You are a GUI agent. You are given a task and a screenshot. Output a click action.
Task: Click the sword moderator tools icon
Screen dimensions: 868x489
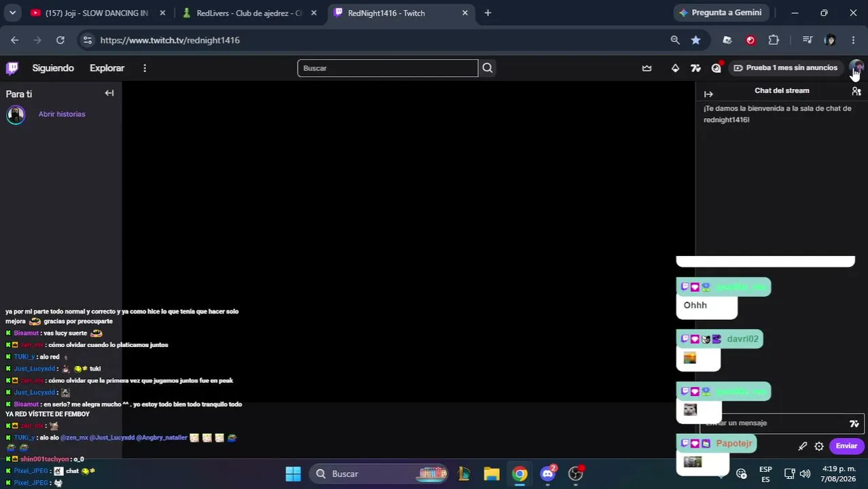[x=803, y=446]
